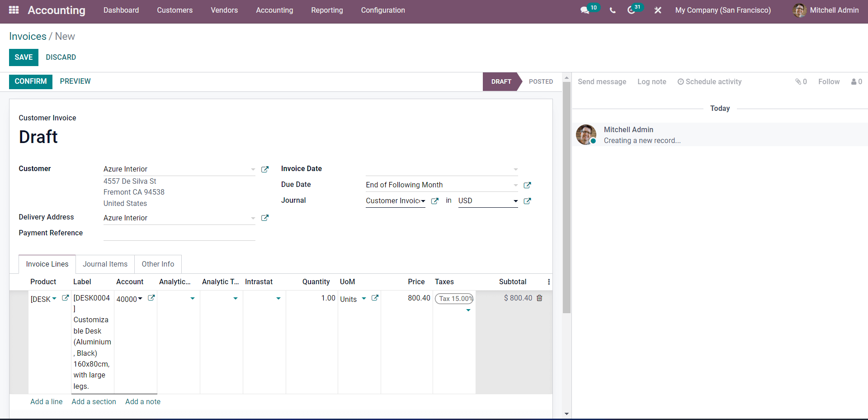Open the Reporting menu

coord(327,10)
